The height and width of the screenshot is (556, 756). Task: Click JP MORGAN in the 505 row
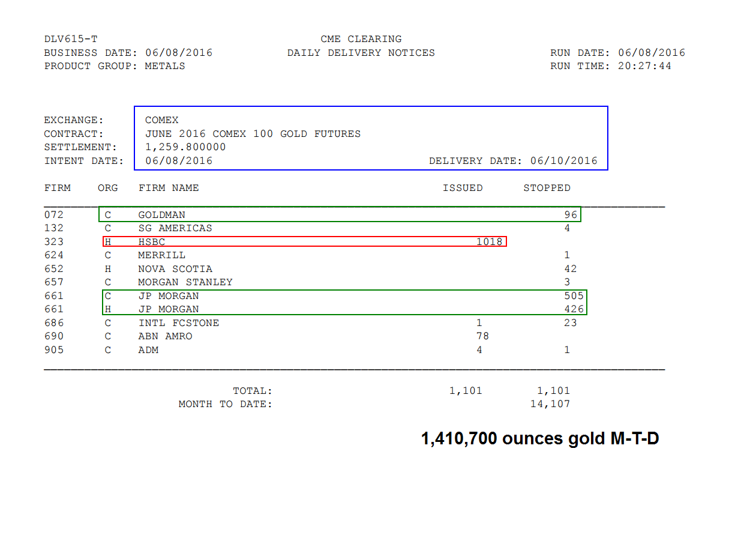169,296
